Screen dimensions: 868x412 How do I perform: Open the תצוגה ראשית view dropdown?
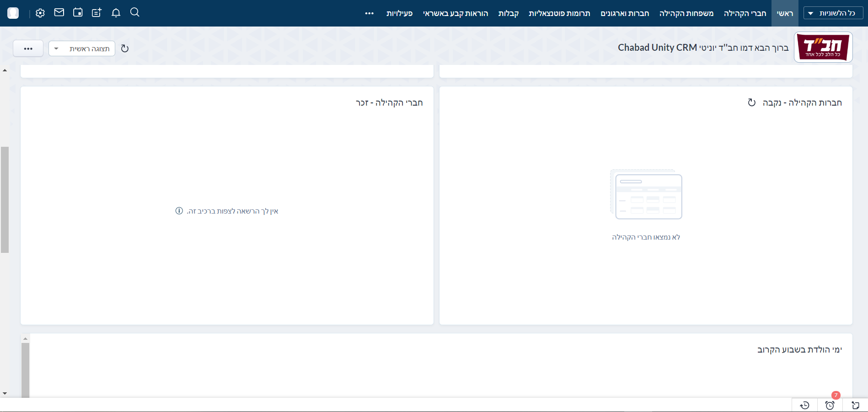coord(82,48)
